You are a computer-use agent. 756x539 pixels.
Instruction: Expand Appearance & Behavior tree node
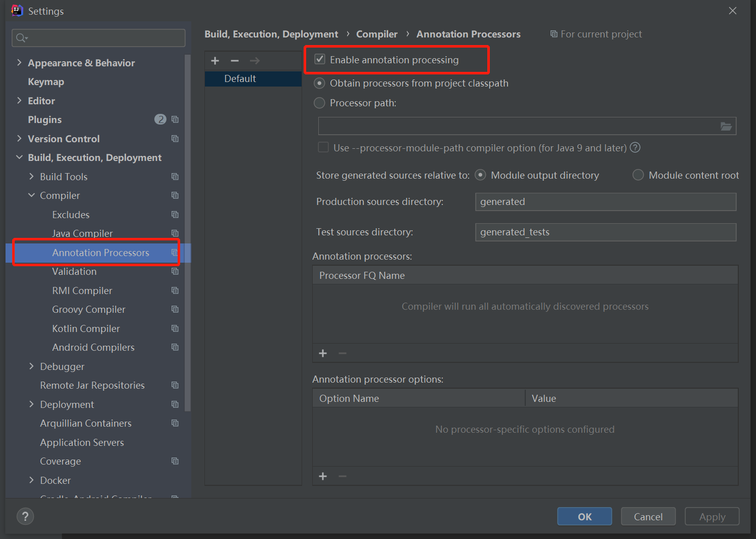coord(19,63)
